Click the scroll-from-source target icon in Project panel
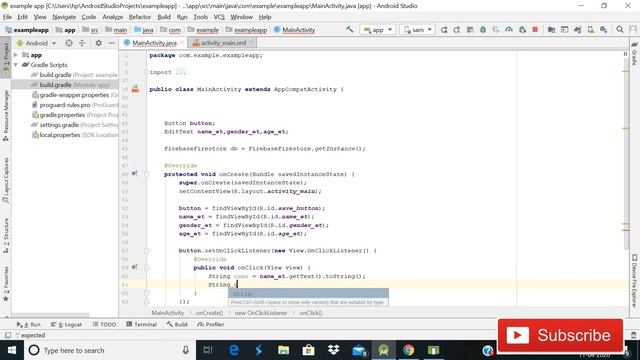640x360 pixels. tap(69, 43)
